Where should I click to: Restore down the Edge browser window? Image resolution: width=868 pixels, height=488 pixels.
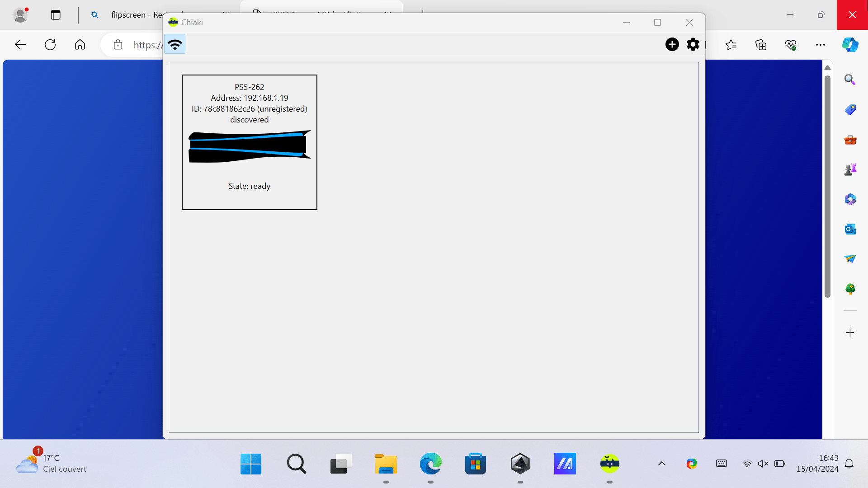pos(821,15)
